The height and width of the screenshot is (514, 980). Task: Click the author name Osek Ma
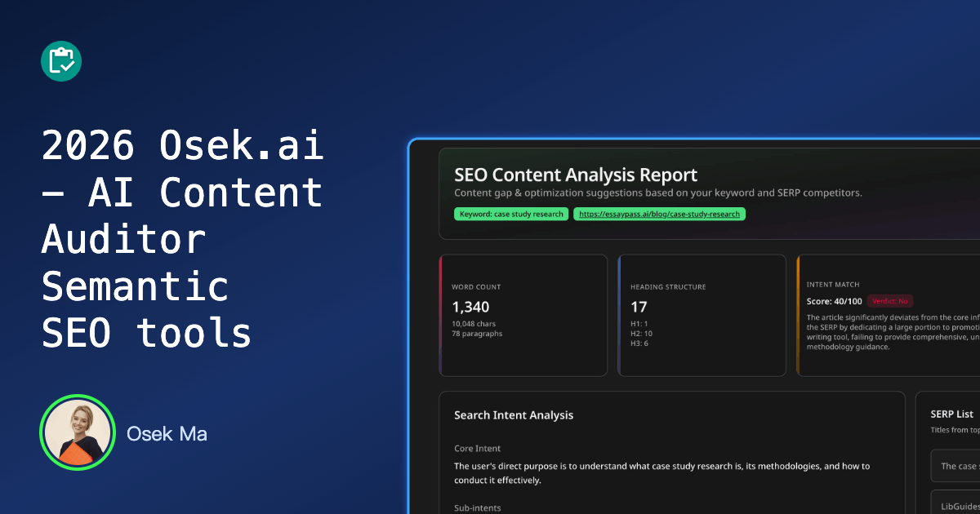167,434
